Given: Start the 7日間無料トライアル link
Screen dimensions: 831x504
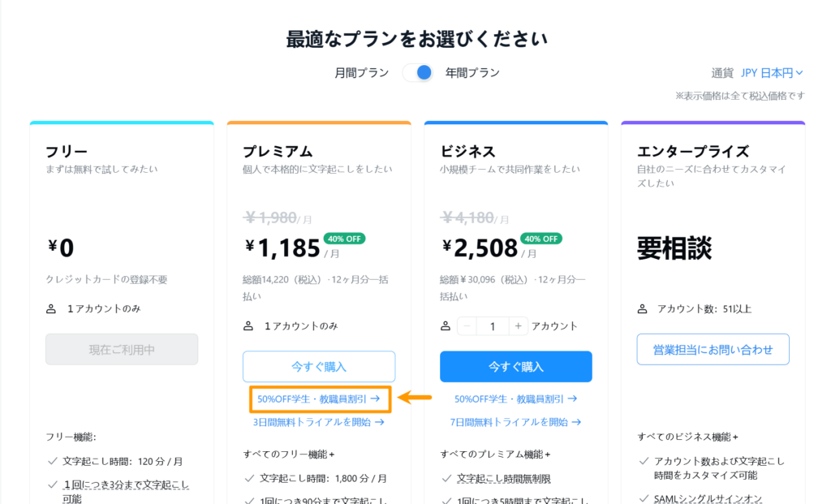Looking at the screenshot, I should (515, 422).
